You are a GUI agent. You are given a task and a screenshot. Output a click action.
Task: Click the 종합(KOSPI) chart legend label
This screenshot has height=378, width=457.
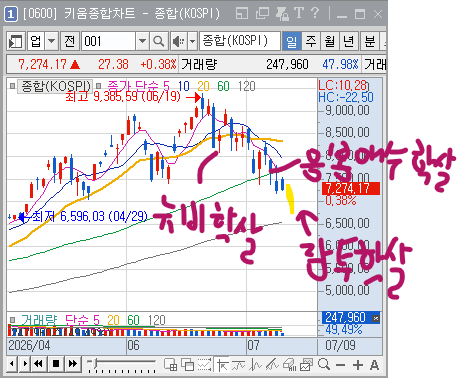[56, 87]
